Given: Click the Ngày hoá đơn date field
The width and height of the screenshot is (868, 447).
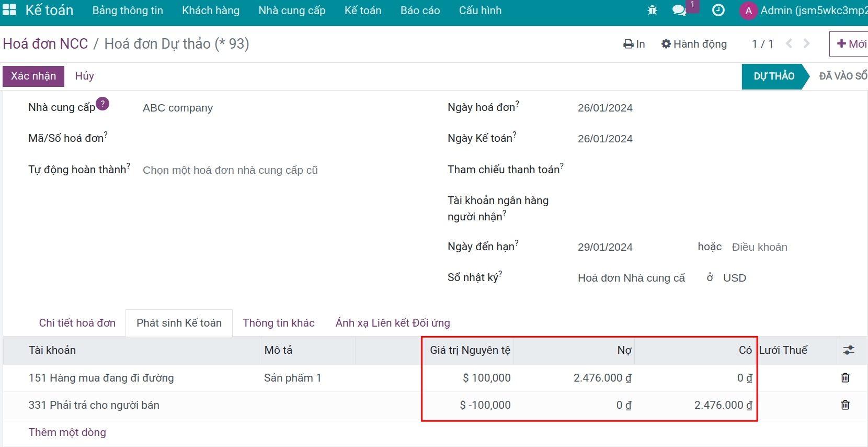Looking at the screenshot, I should click(605, 108).
